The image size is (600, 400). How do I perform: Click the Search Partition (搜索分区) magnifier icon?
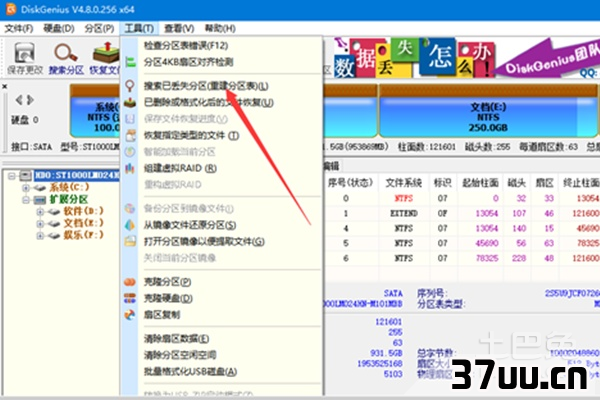[x=66, y=53]
